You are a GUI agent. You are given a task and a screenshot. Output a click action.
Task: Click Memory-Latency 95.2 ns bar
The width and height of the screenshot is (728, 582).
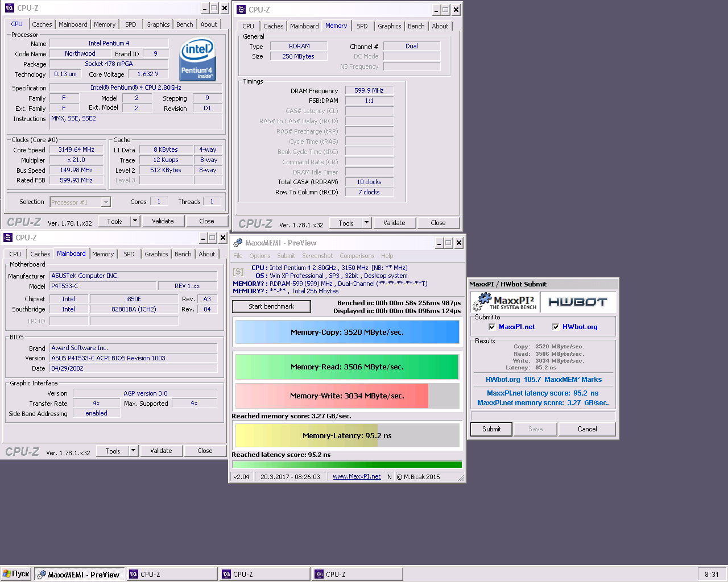pyautogui.click(x=347, y=435)
